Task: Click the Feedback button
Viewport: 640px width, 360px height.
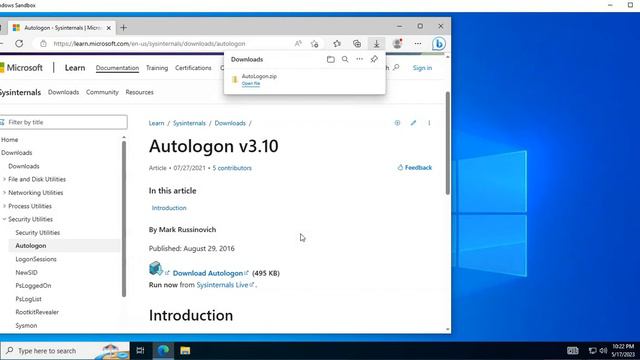Action: tap(415, 167)
